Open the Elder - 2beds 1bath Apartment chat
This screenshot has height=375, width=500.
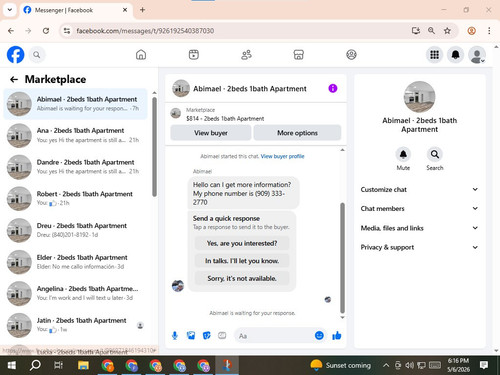(x=76, y=262)
